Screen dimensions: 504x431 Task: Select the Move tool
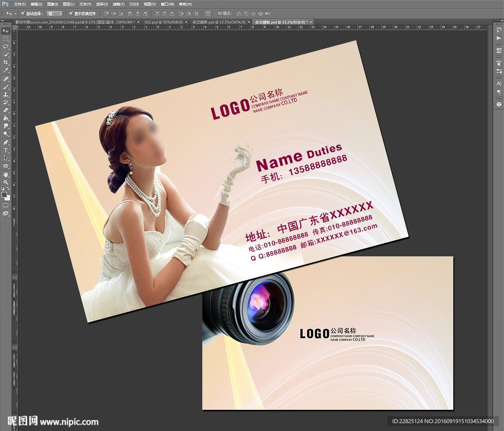click(x=6, y=31)
